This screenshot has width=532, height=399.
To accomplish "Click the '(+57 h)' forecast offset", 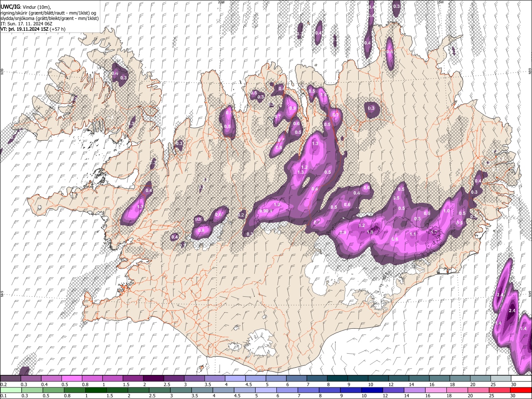I will point(58,30).
